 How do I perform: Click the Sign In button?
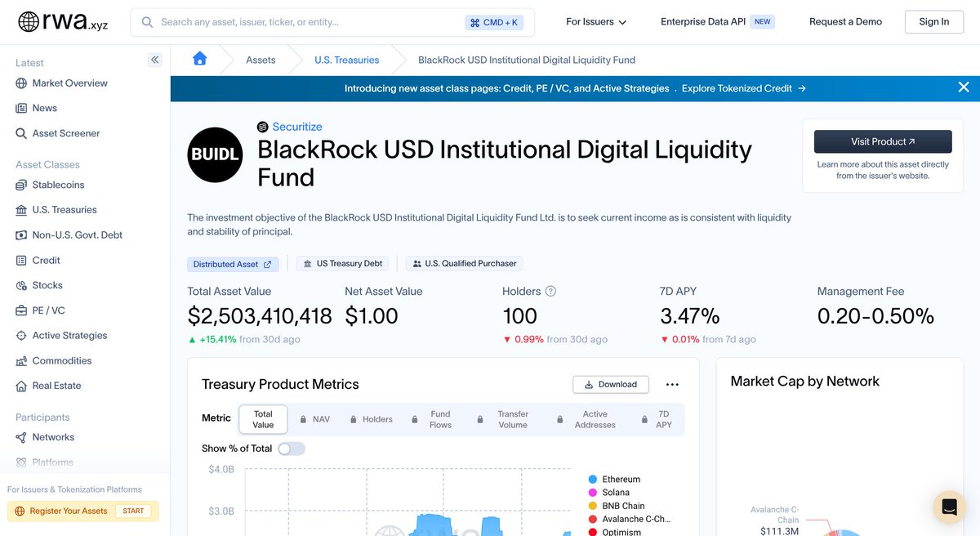click(933, 22)
